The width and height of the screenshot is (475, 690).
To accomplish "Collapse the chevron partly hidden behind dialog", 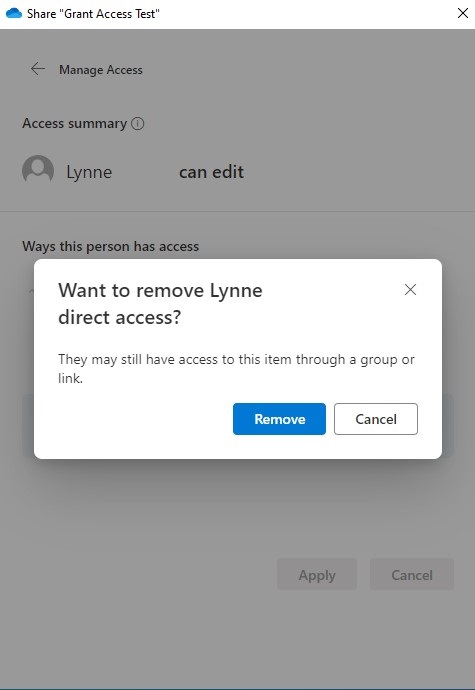I will [31, 290].
